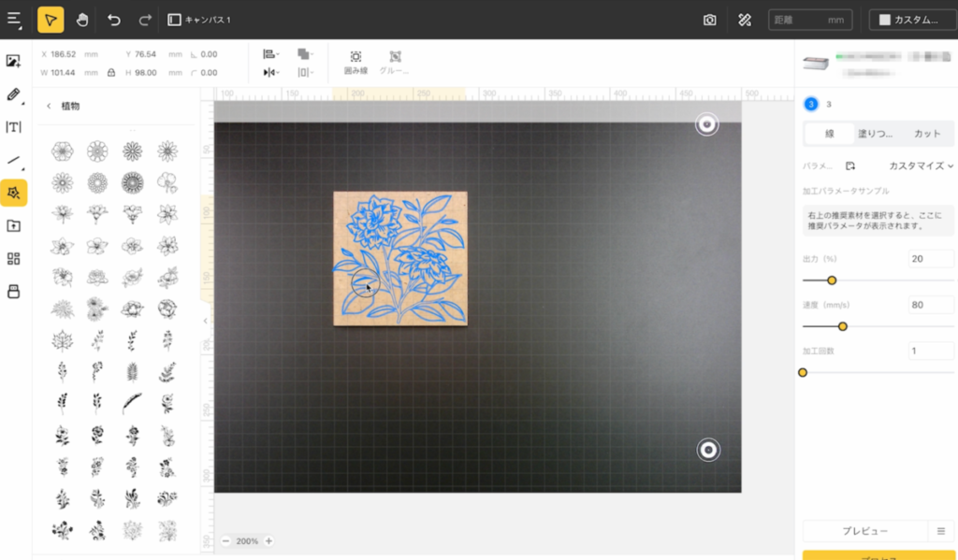Select the arrow selection tool
The height and width of the screenshot is (560, 958).
click(x=51, y=20)
